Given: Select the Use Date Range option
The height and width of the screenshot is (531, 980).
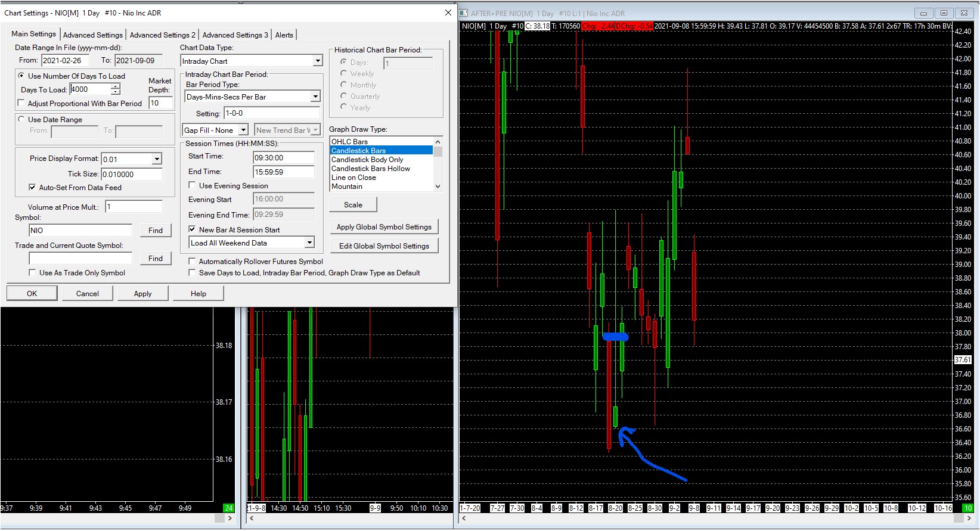Looking at the screenshot, I should pyautogui.click(x=21, y=119).
